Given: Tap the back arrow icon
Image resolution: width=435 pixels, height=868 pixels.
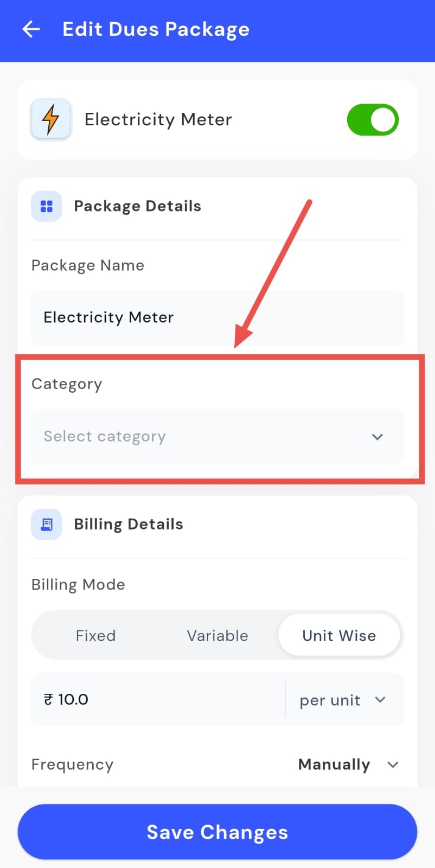Looking at the screenshot, I should pyautogui.click(x=31, y=29).
